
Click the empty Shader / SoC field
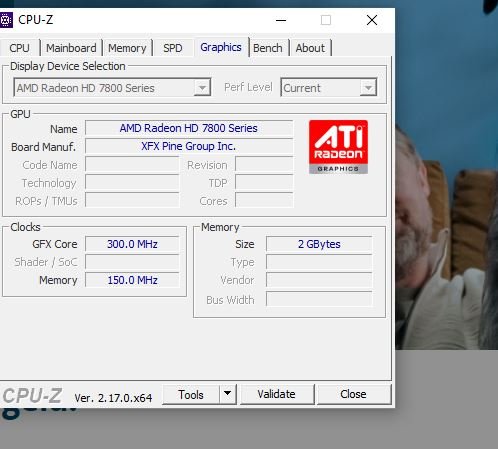tap(132, 262)
